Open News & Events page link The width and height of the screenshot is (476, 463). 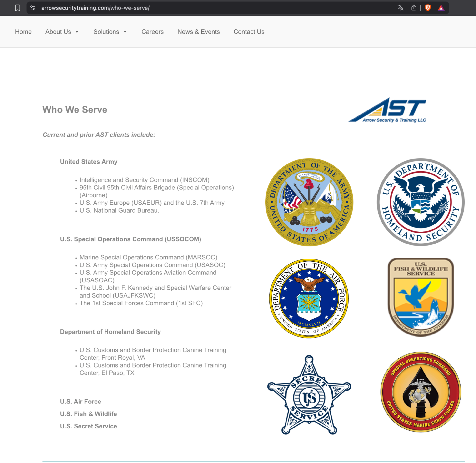click(199, 32)
